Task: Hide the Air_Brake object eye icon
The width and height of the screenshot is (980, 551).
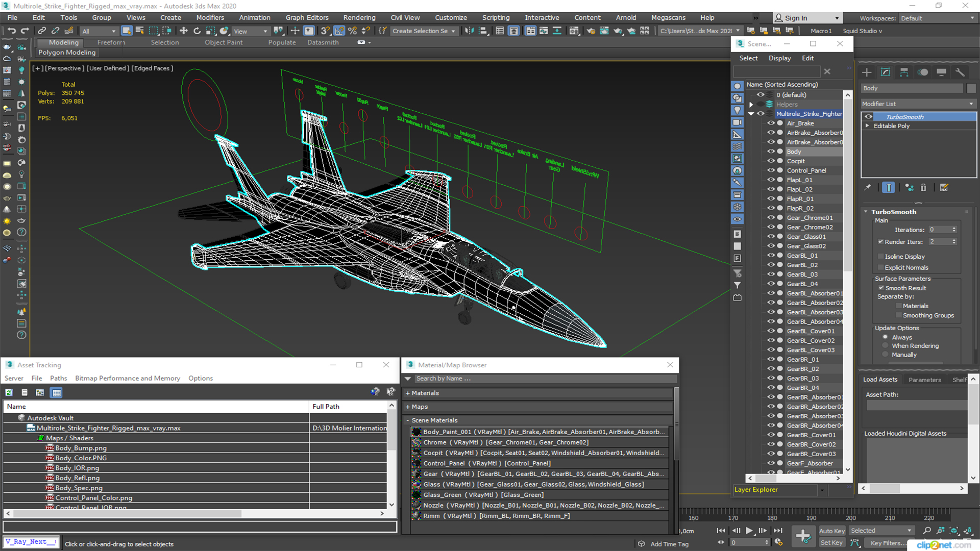Action: tap(771, 123)
